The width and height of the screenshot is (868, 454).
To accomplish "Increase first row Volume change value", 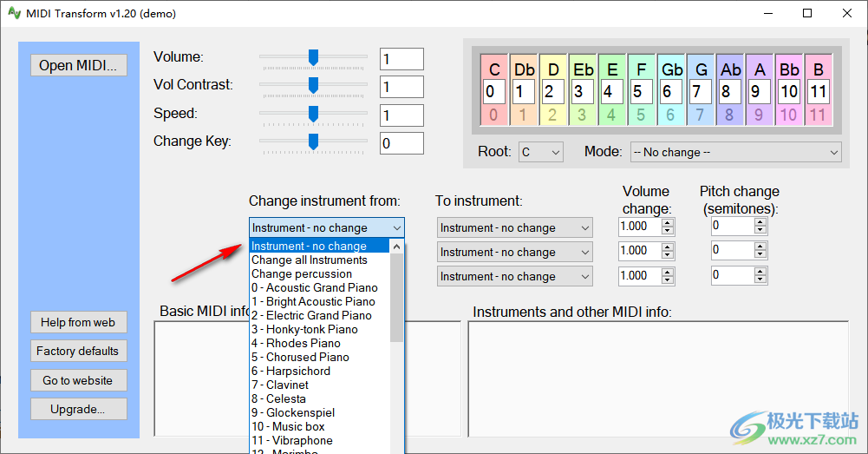I will tap(668, 223).
